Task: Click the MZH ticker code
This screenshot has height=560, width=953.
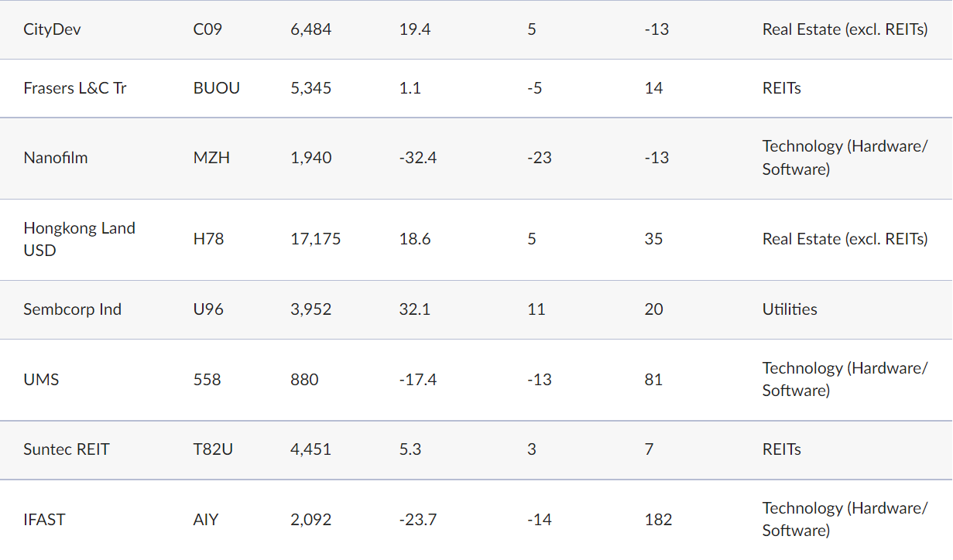Action: tap(211, 158)
